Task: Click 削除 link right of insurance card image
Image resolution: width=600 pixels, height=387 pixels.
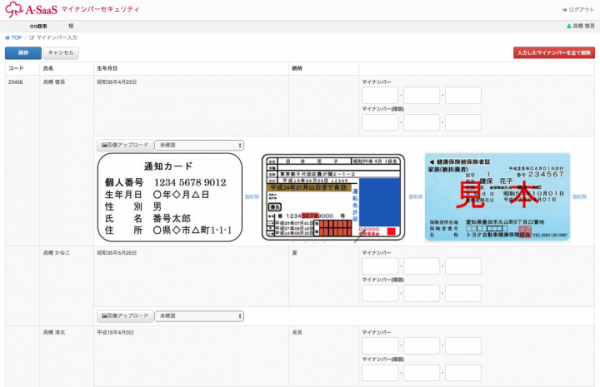Action: (580, 197)
